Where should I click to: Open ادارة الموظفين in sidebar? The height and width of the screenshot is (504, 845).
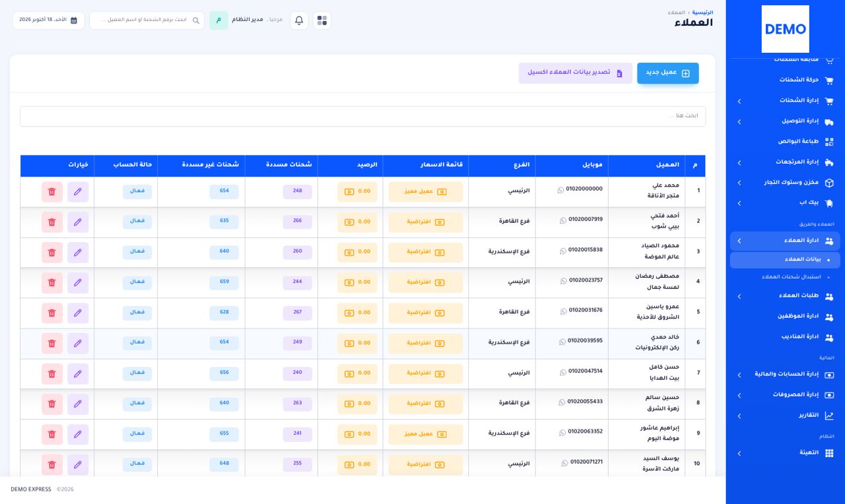[x=785, y=317]
